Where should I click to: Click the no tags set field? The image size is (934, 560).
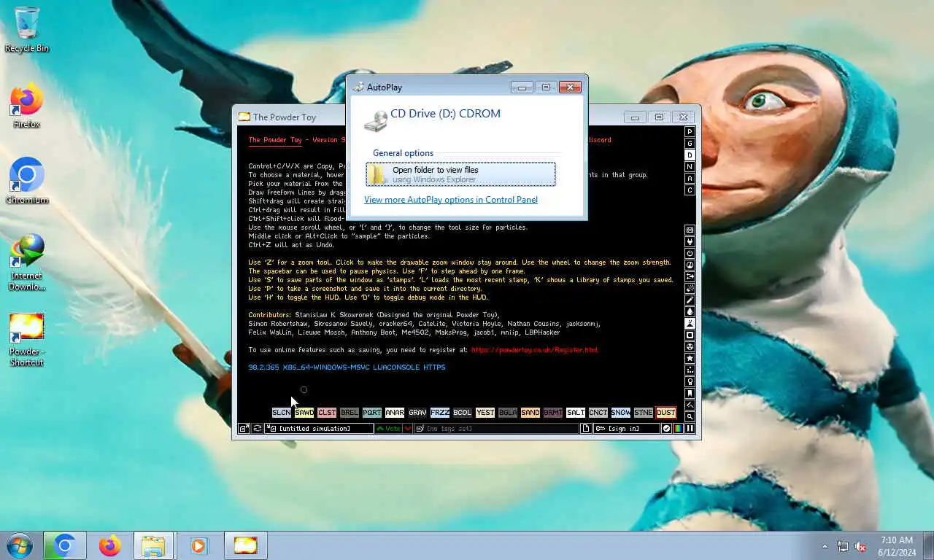497,429
